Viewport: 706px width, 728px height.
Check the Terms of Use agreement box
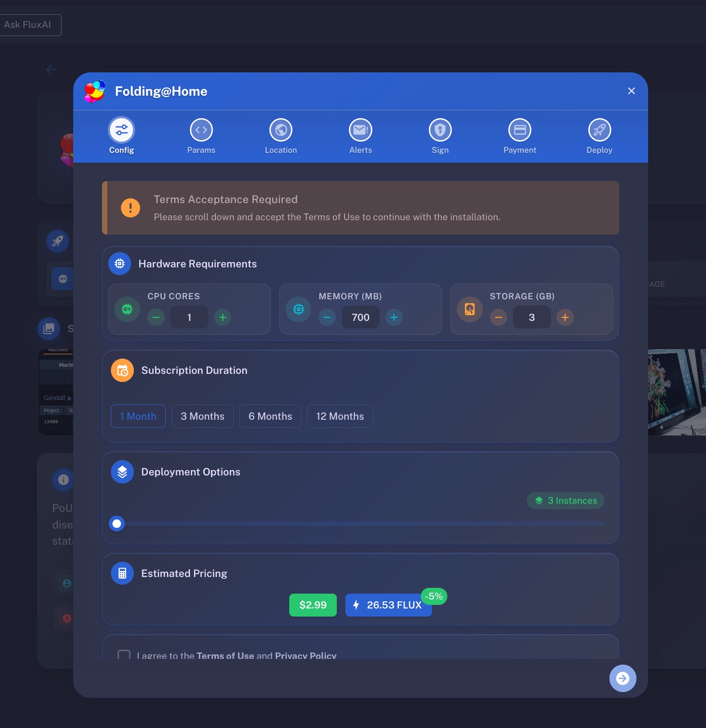pyautogui.click(x=124, y=655)
